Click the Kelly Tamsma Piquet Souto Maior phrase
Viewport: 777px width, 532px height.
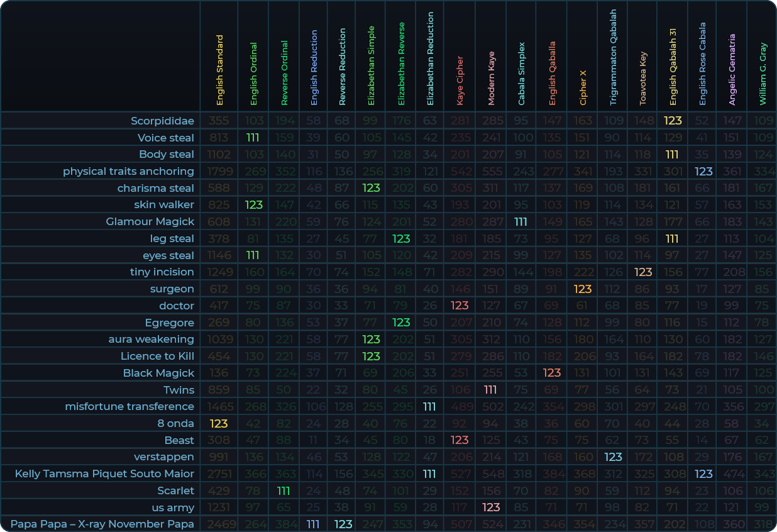click(104, 474)
